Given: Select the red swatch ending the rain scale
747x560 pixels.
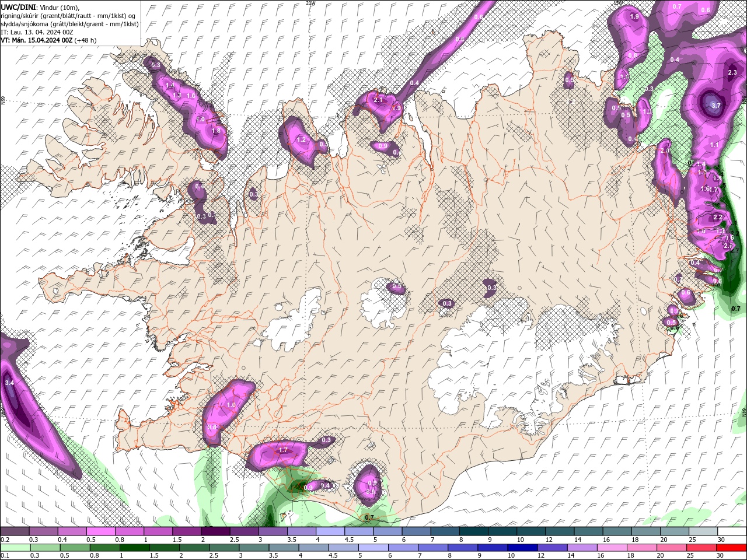Looking at the screenshot, I should (732, 548).
